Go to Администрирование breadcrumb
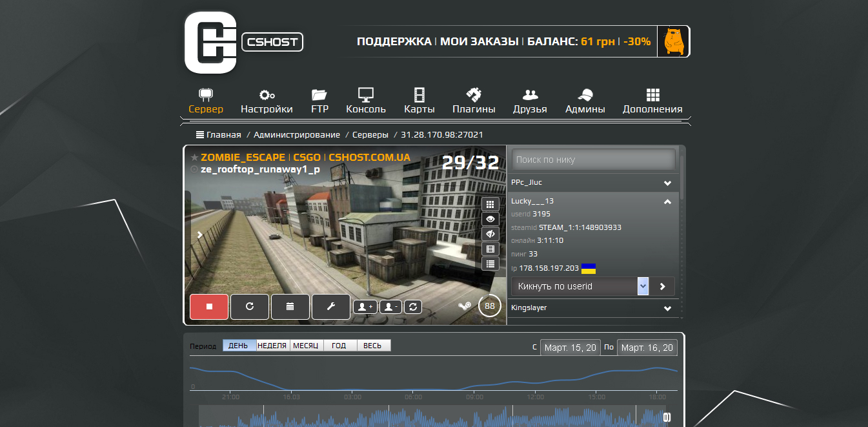This screenshot has width=868, height=427. (x=297, y=134)
